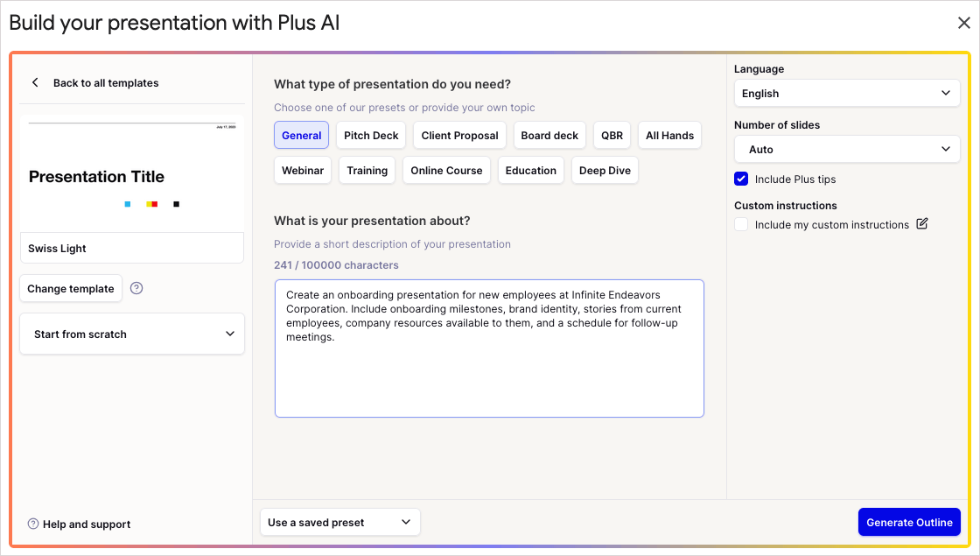Open the Start from scratch dropdown
This screenshot has width=980, height=556.
[x=132, y=334]
